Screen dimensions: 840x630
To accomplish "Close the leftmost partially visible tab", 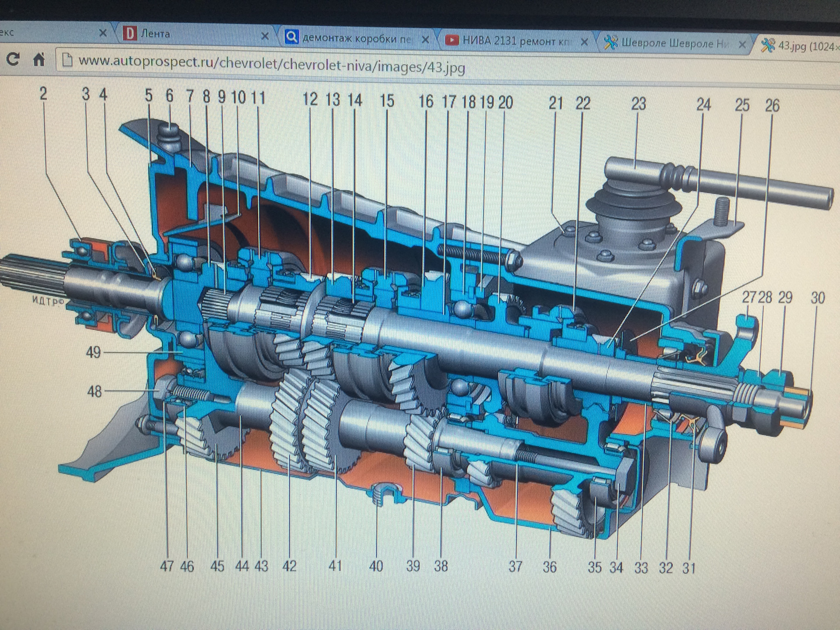I will pyautogui.click(x=103, y=33).
